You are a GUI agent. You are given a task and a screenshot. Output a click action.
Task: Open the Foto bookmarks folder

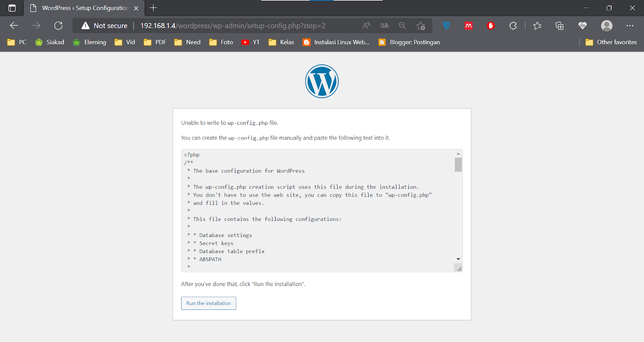pos(221,42)
